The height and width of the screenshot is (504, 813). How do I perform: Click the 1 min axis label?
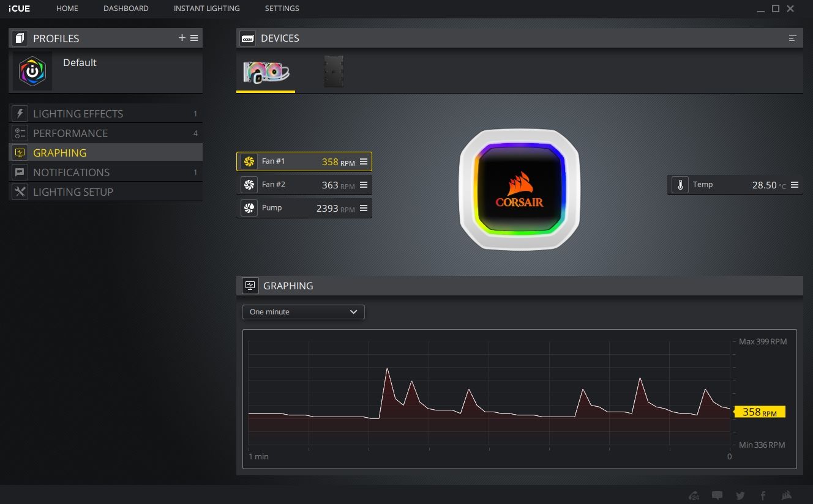coord(258,456)
